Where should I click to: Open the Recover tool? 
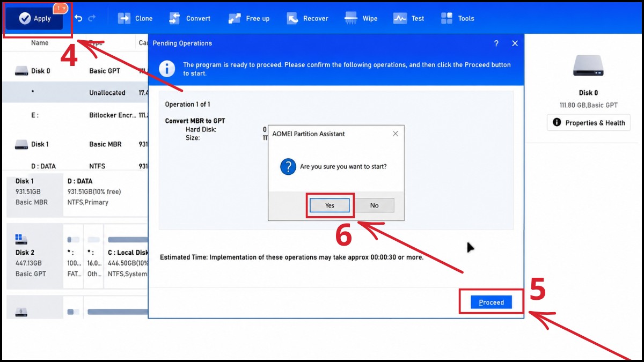coord(307,18)
